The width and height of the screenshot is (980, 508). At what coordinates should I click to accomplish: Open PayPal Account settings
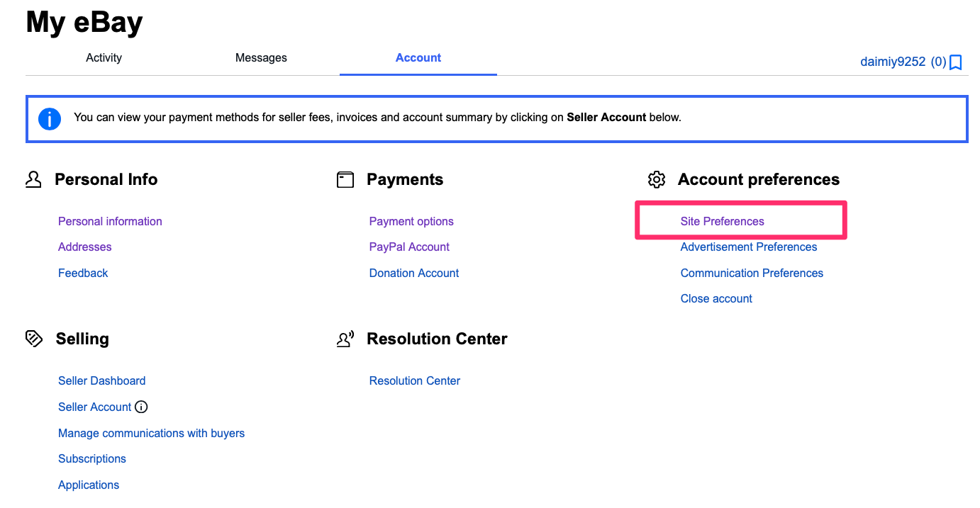tap(409, 247)
